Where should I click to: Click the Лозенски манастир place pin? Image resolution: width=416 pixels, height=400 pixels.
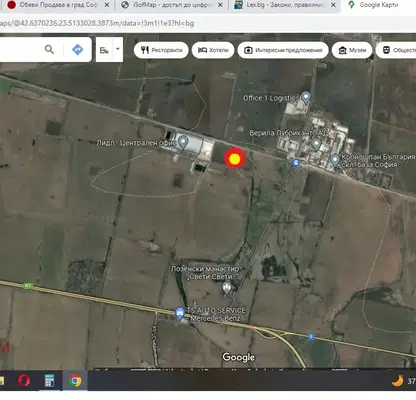(227, 288)
